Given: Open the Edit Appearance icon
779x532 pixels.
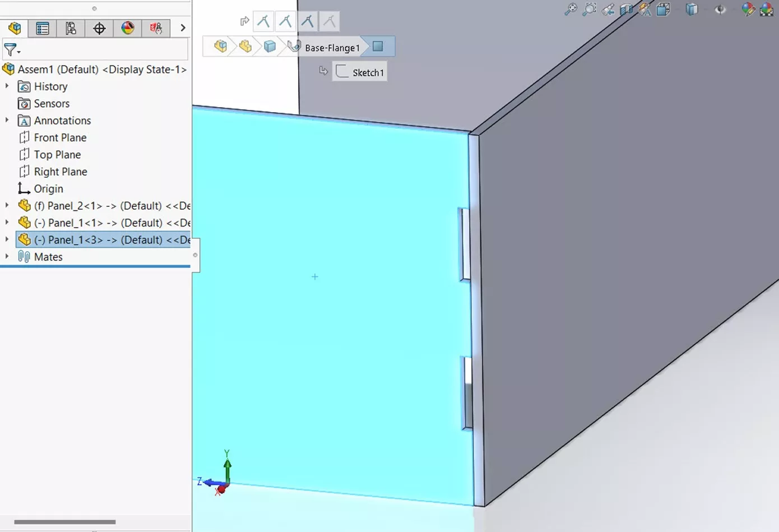Looking at the screenshot, I should (x=748, y=10).
